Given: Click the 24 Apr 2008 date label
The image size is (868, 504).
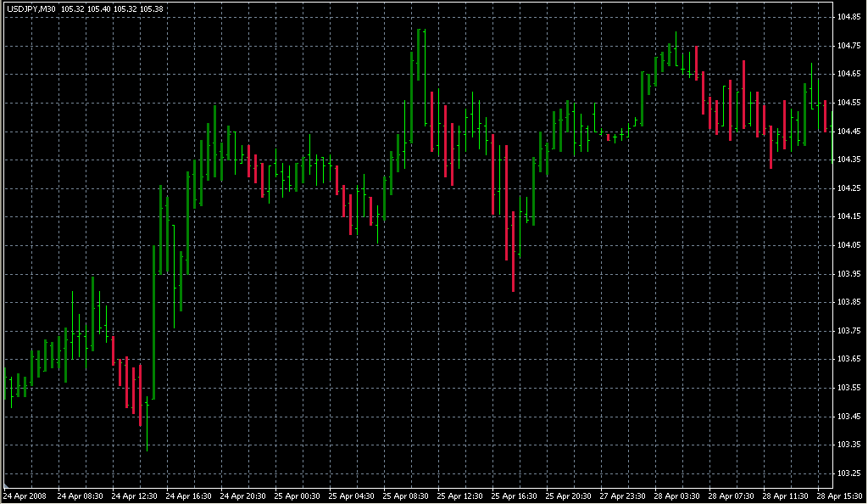Looking at the screenshot, I should click(x=25, y=496).
